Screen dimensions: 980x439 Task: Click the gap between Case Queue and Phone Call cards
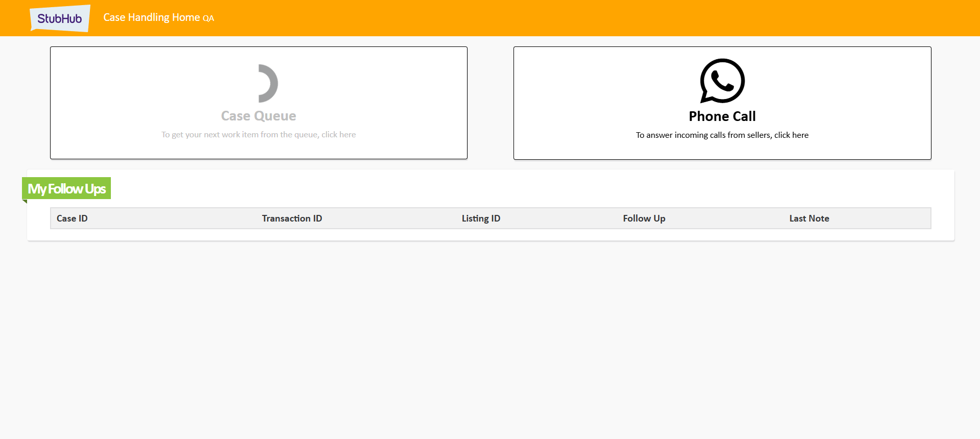pos(491,103)
